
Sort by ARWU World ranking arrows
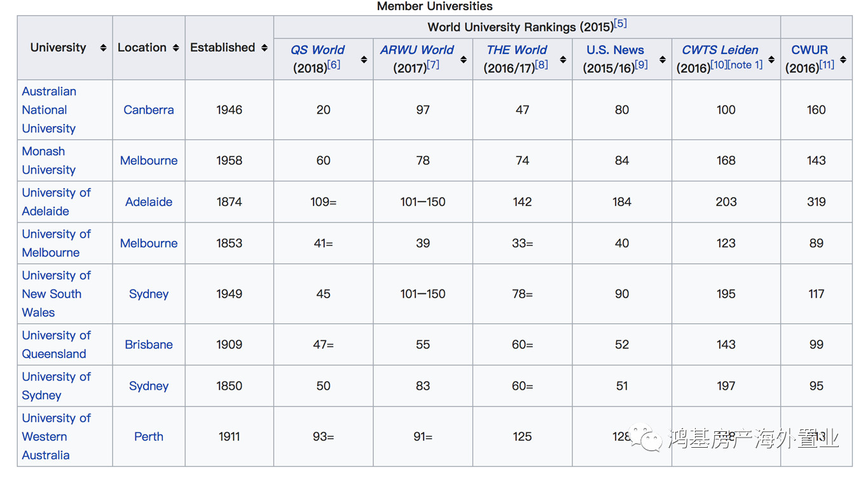point(464,59)
